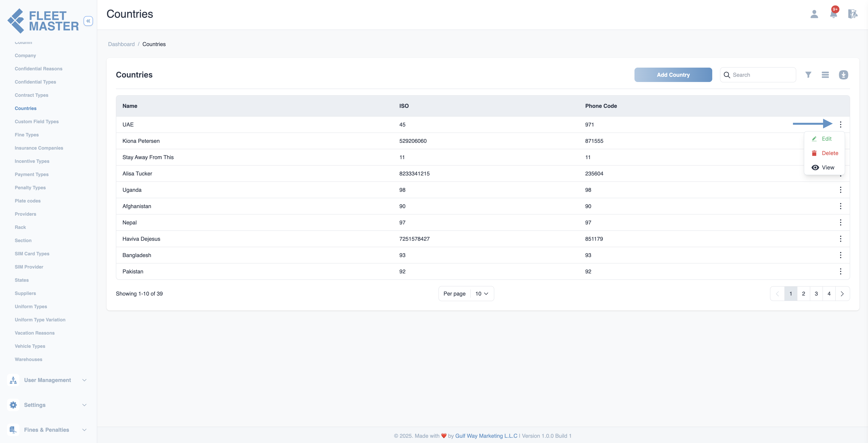
Task: Open Providers in the sidebar
Action: coord(25,214)
